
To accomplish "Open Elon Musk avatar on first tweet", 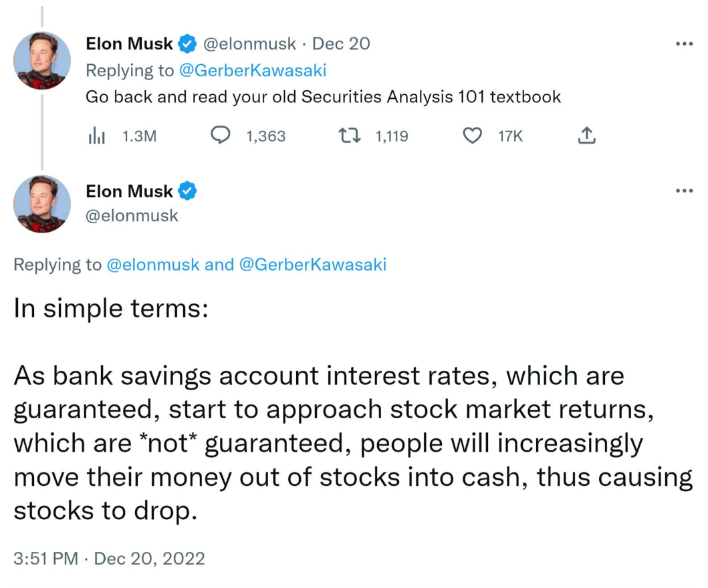I will pyautogui.click(x=42, y=60).
